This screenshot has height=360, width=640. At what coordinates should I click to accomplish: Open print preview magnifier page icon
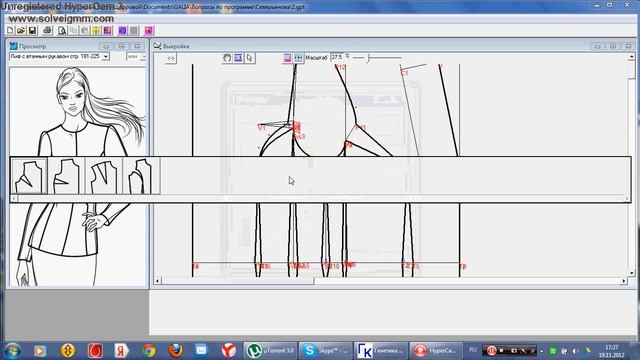click(x=62, y=31)
